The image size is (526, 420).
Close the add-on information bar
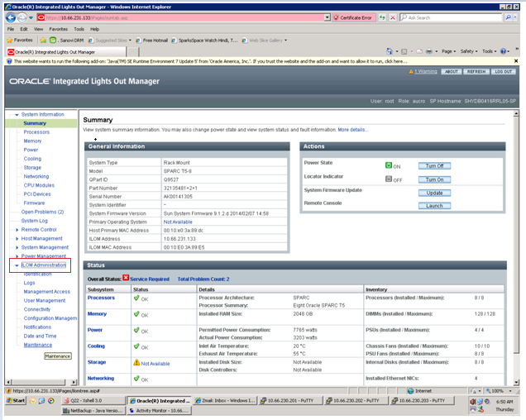coord(516,61)
